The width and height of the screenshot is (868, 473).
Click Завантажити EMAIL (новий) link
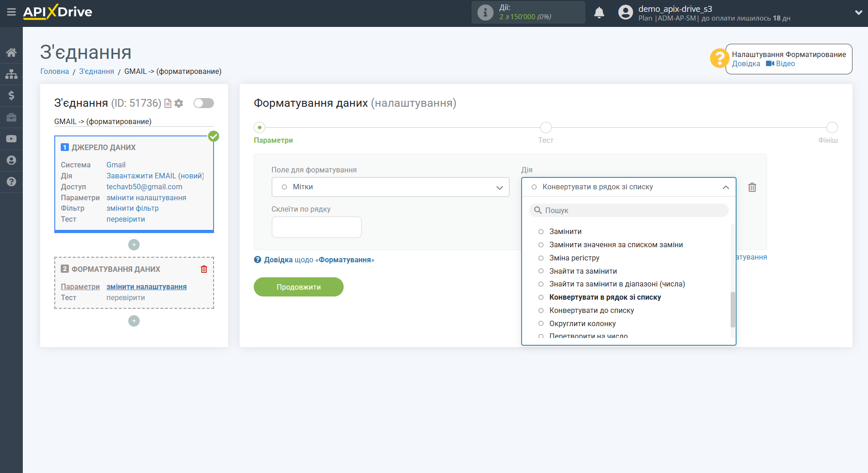point(155,176)
